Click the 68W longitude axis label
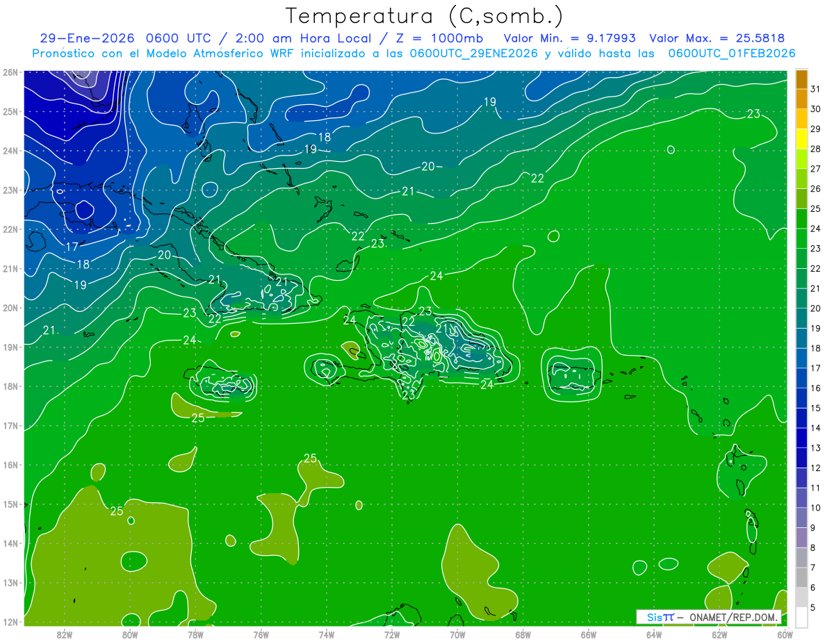 pos(523,634)
